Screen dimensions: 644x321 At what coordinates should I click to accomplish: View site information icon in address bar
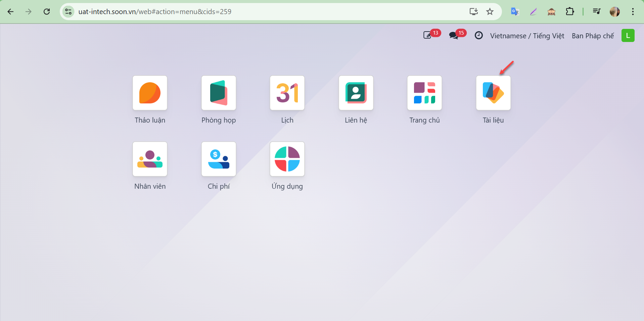click(68, 12)
